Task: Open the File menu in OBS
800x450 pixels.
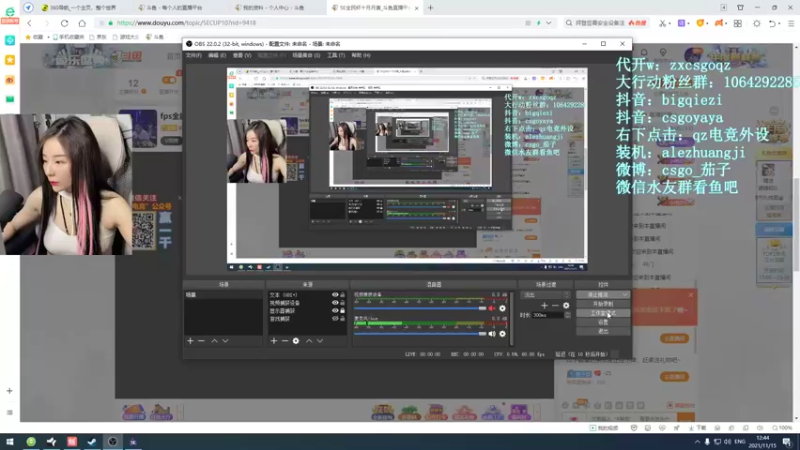Action: point(193,55)
